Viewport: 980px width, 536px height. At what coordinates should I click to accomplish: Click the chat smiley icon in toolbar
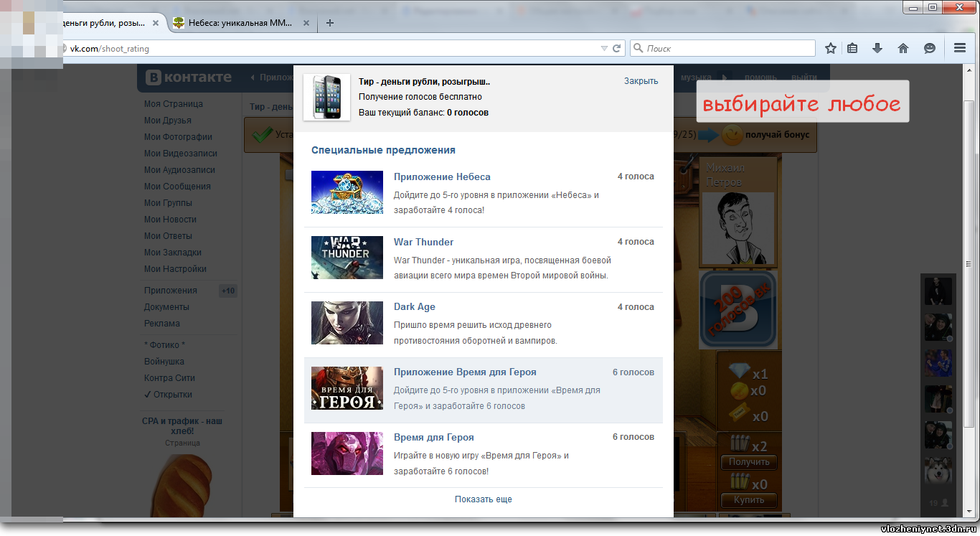(x=930, y=48)
